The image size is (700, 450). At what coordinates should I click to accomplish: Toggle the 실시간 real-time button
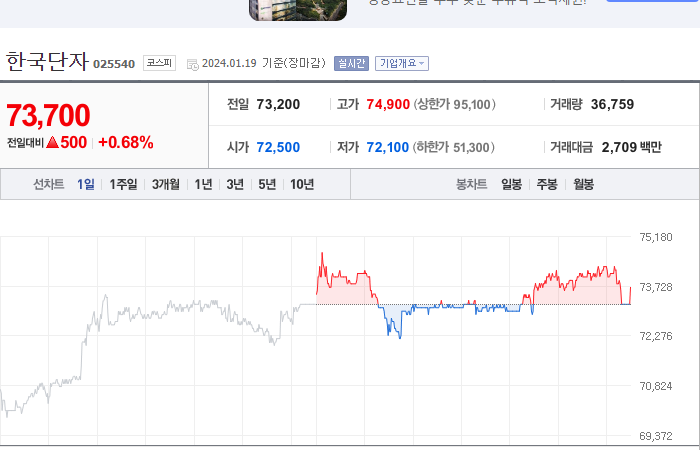click(351, 63)
